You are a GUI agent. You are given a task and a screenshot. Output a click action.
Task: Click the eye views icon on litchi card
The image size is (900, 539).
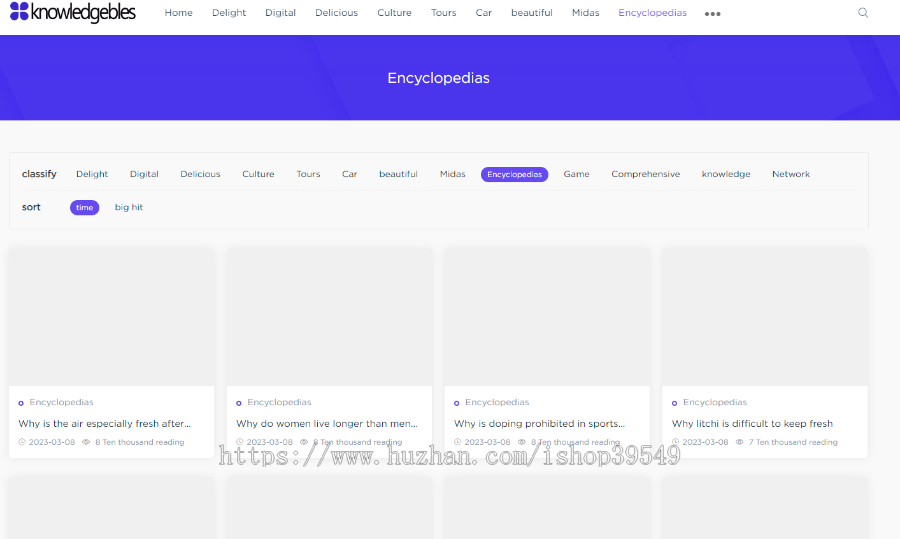pyautogui.click(x=740, y=442)
